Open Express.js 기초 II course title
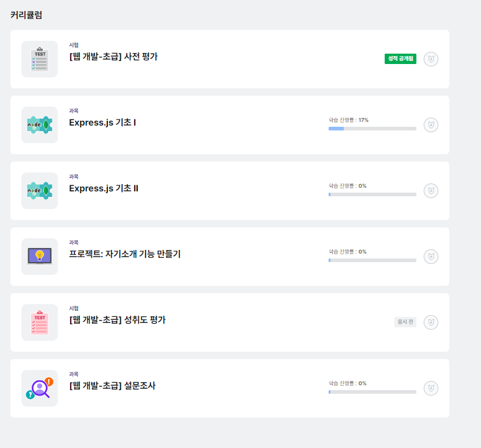This screenshot has width=481, height=448. tap(104, 188)
